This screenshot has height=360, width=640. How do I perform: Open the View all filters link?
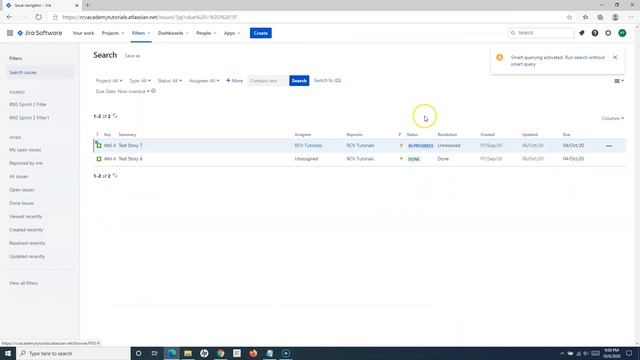click(24, 283)
